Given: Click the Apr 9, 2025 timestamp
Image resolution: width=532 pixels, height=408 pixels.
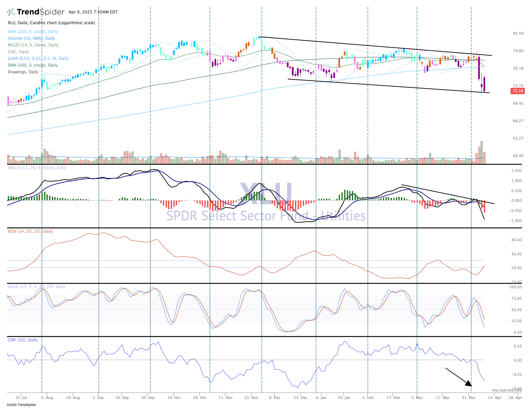Looking at the screenshot, I should tap(93, 12).
